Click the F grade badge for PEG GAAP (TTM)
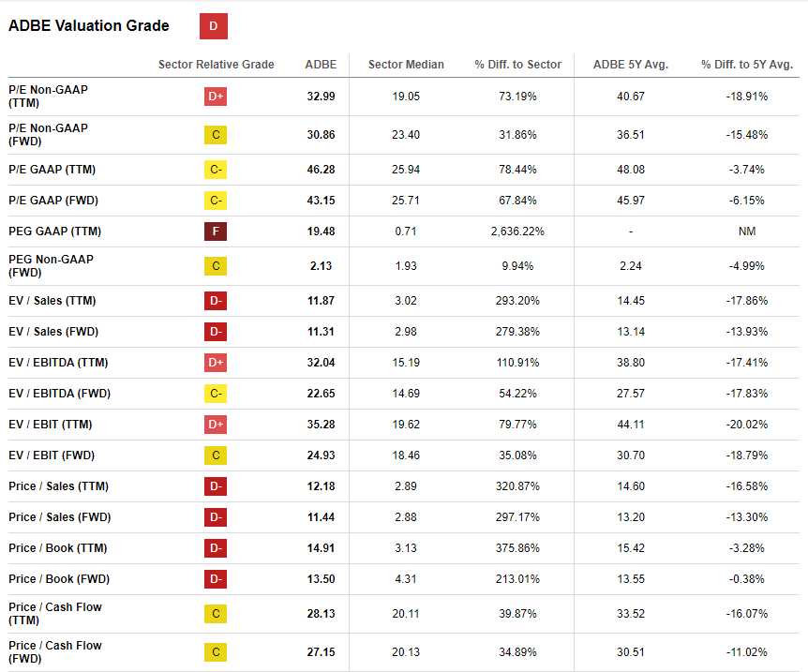The width and height of the screenshot is (808, 672). coord(216,231)
